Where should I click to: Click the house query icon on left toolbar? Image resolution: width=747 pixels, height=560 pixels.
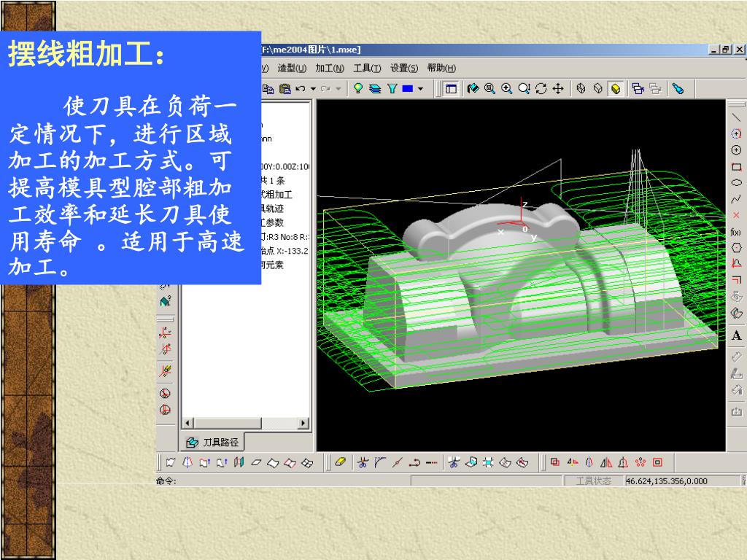[x=166, y=301]
